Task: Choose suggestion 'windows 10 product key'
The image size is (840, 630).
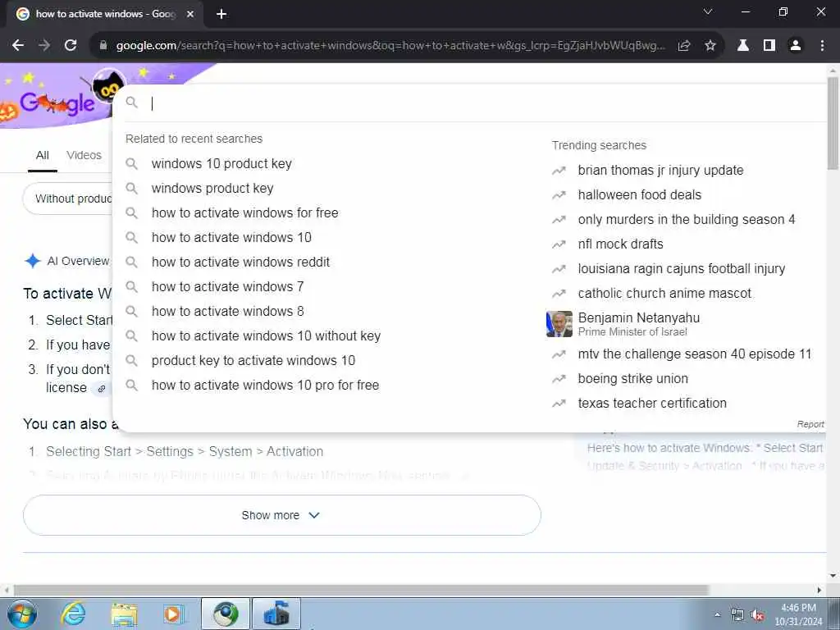Action: coord(221,163)
